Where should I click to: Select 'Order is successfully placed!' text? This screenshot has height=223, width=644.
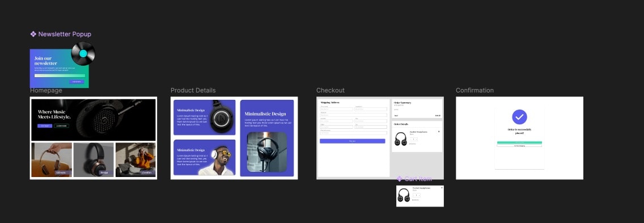point(519,131)
